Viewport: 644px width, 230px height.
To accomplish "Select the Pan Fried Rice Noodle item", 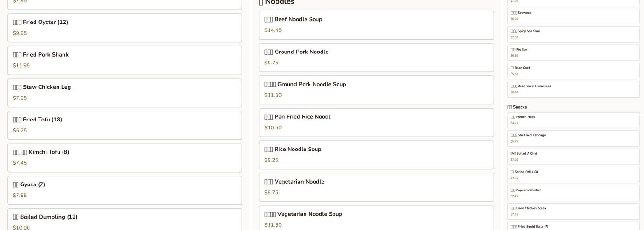I will click(x=376, y=122).
